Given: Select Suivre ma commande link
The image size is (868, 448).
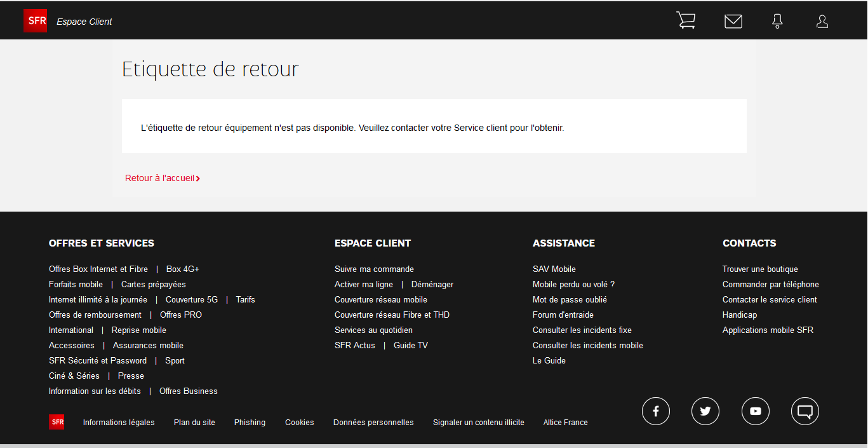Looking at the screenshot, I should pyautogui.click(x=374, y=269).
